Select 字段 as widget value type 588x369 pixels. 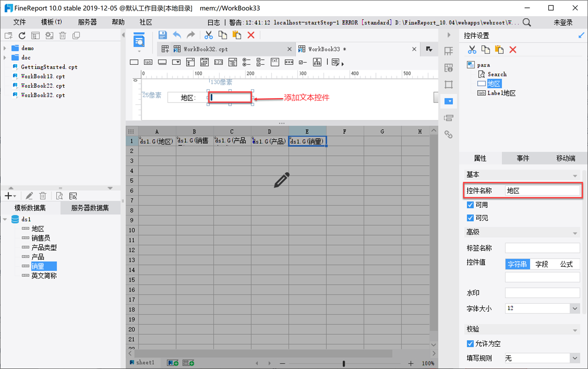click(x=542, y=264)
